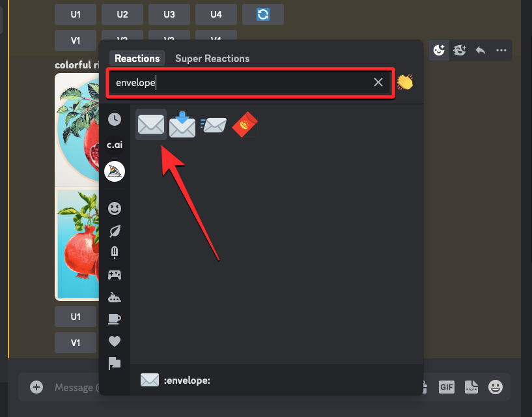This screenshot has height=417, width=532.
Task: Jump to the c.ai server emojis
Action: click(115, 145)
